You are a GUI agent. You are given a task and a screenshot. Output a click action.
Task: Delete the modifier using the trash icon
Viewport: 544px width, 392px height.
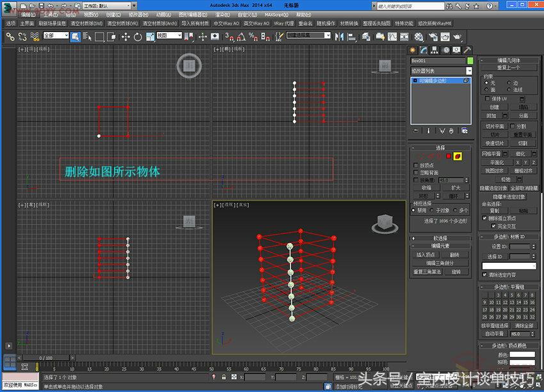tap(452, 130)
